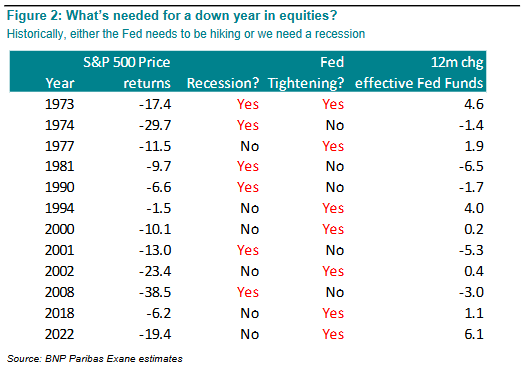Image resolution: width=522 pixels, height=368 pixels.
Task: Click the Fed Tightening? column header
Action: click(x=306, y=73)
